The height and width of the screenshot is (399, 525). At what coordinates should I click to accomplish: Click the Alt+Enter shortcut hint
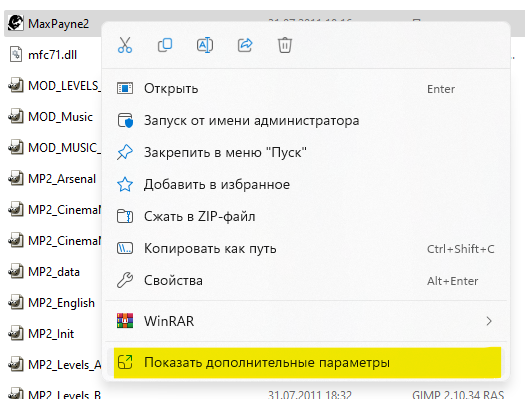pos(452,281)
